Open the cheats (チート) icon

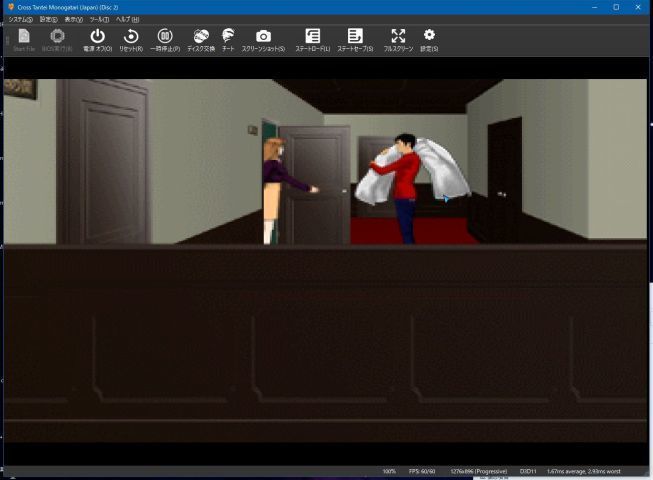[x=228, y=40]
